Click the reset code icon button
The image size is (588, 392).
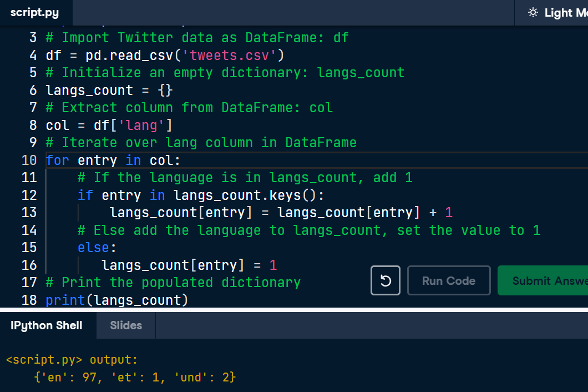pos(385,280)
